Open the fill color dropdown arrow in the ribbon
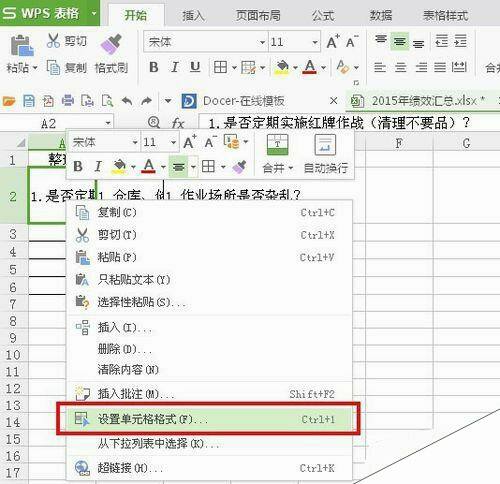Screen dimensions: 500x484 [295, 68]
